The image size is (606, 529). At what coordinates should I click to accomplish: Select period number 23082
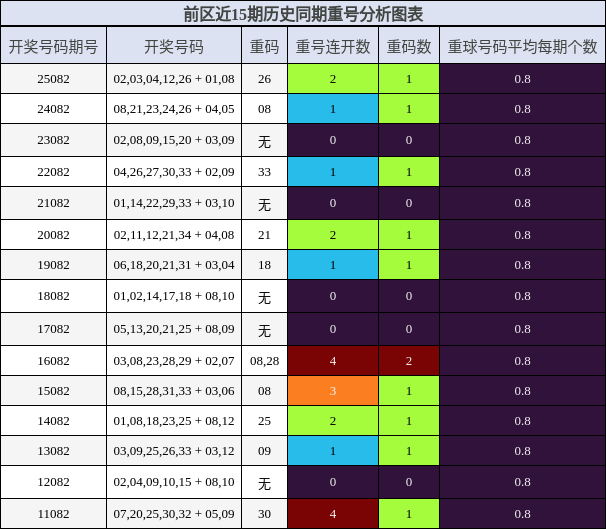point(53,140)
